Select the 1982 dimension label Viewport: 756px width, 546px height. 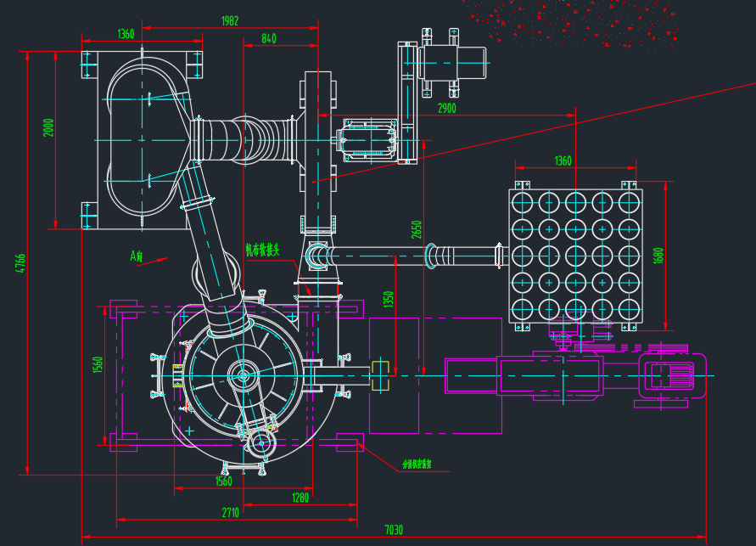(229, 20)
